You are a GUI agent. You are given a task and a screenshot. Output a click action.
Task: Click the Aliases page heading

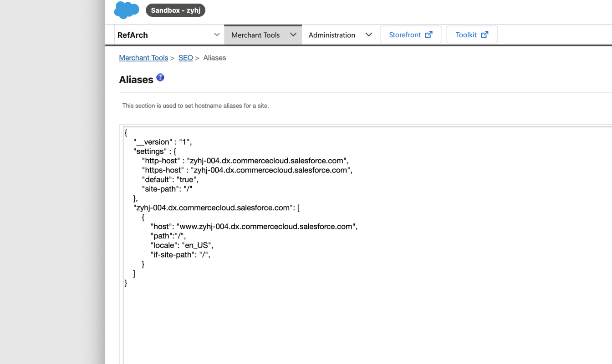(136, 80)
